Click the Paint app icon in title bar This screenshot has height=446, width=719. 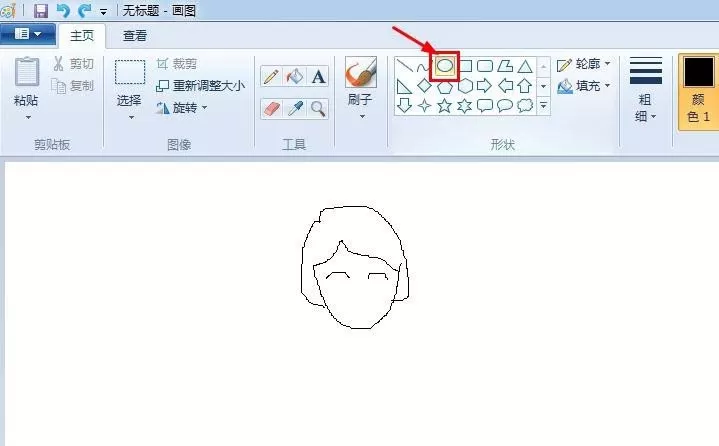click(x=8, y=10)
